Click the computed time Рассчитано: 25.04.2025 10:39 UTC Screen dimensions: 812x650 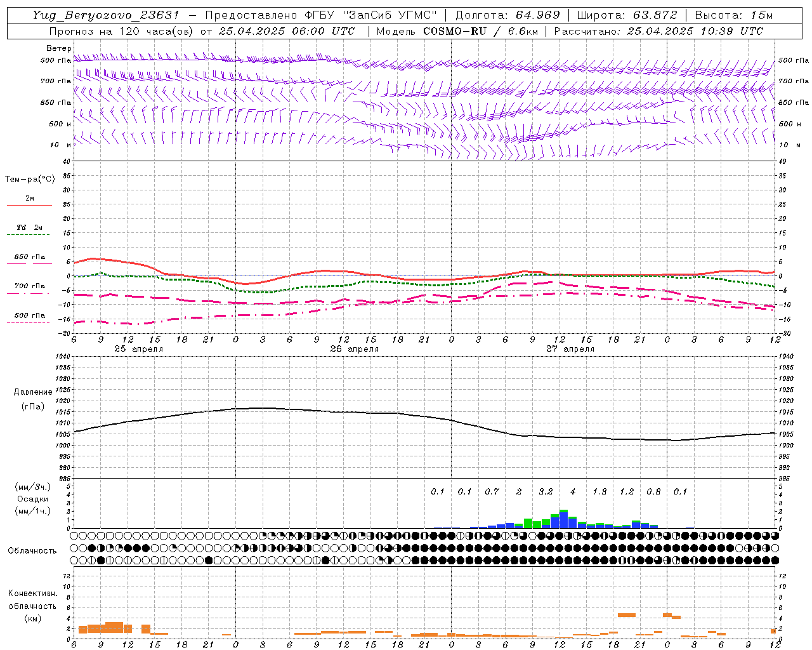point(658,31)
